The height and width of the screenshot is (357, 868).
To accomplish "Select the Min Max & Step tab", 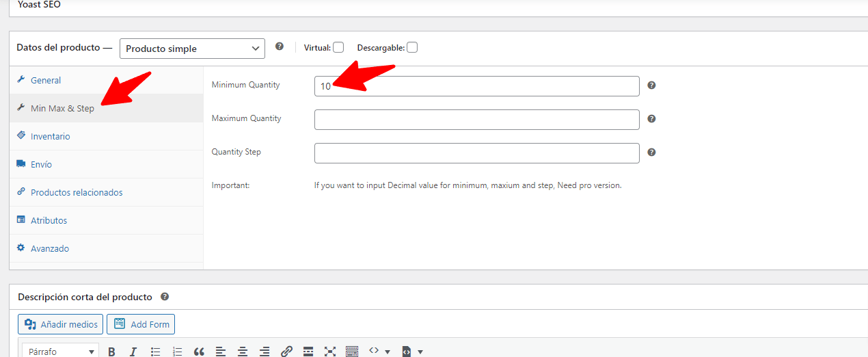I will pos(107,108).
